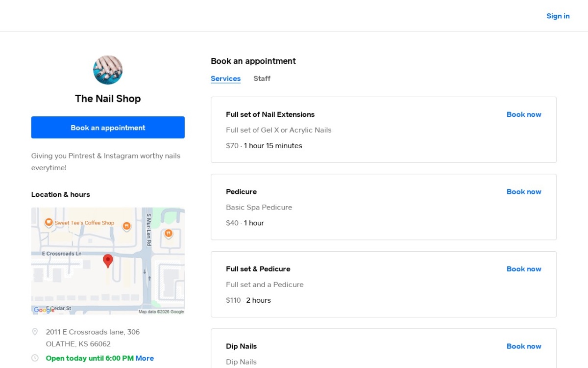Book now for Full set of Nail Extensions

[524, 114]
